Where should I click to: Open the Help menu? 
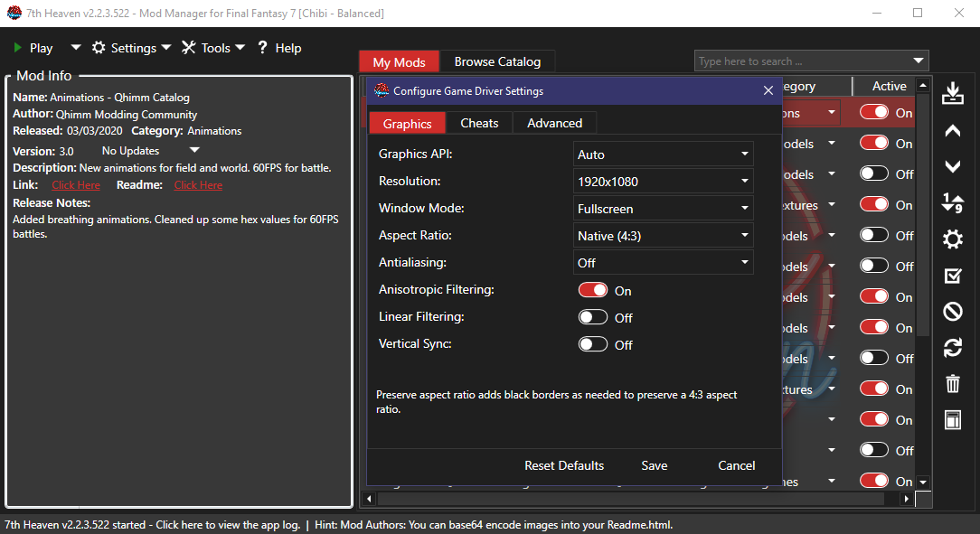tap(279, 48)
